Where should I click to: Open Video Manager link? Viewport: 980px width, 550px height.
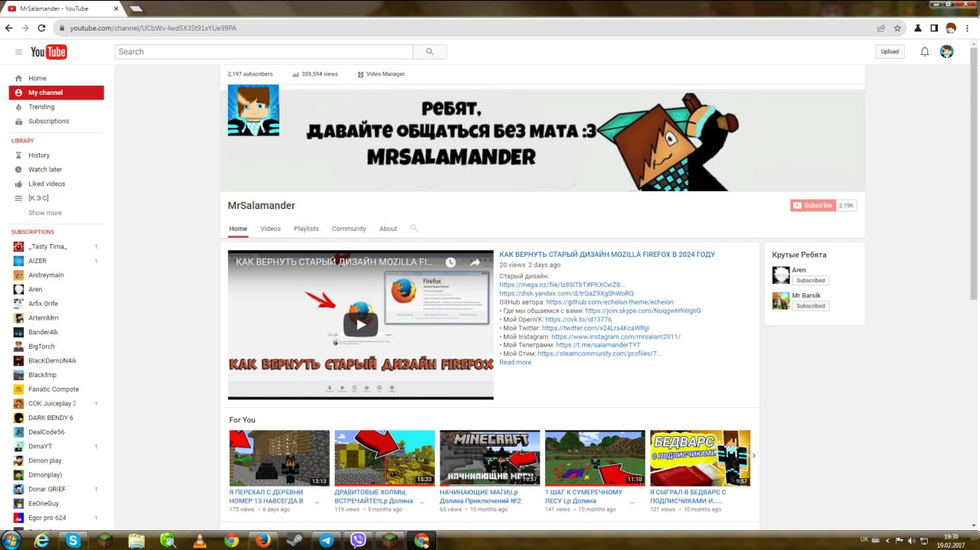pos(381,74)
